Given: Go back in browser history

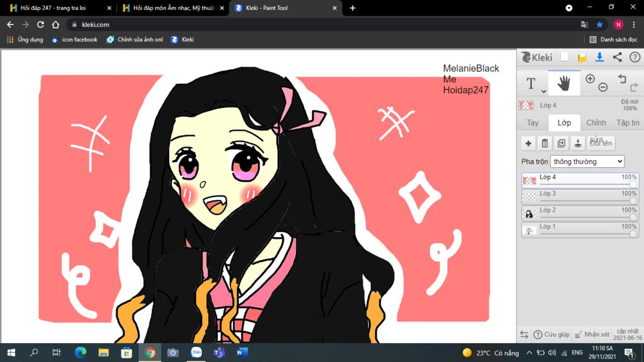Looking at the screenshot, I should pos(10,25).
